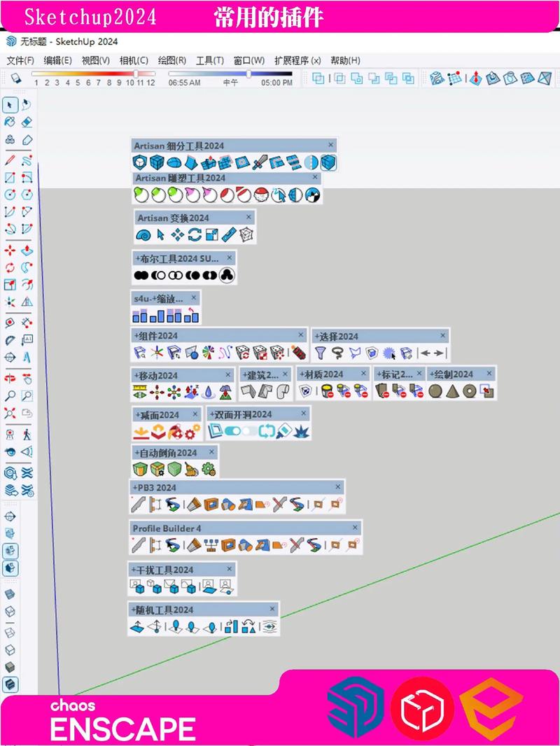560x746 pixels.
Task: Click the sword Knife icon in Artisan subdivision toolbar
Action: click(x=260, y=162)
